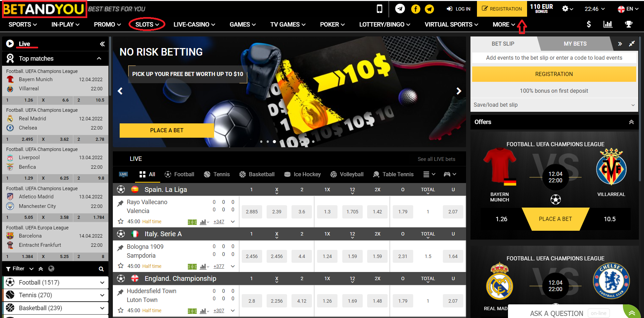Screen dimensions: 644x318
Task: Open See all LIVE bets link
Action: click(436, 159)
